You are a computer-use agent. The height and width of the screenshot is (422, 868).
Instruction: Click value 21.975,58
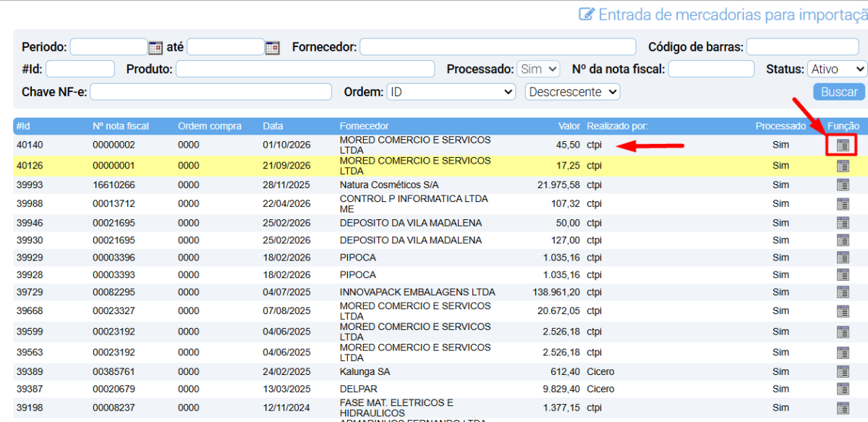click(x=558, y=185)
